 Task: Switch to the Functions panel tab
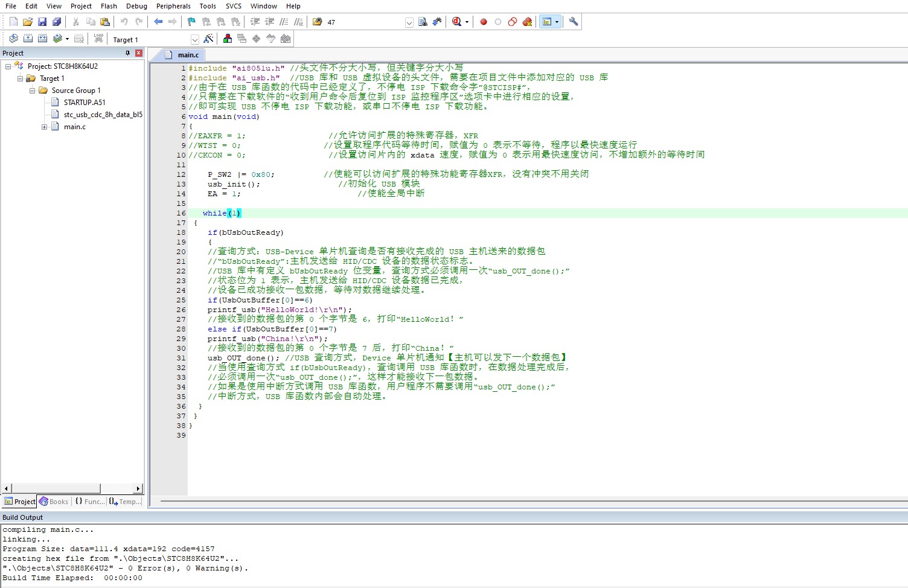pos(89,502)
